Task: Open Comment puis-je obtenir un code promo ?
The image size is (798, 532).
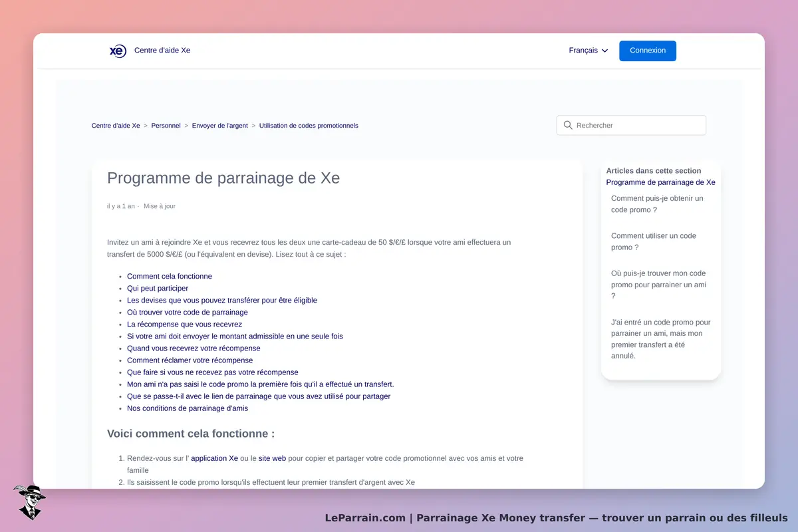Action: (x=657, y=204)
